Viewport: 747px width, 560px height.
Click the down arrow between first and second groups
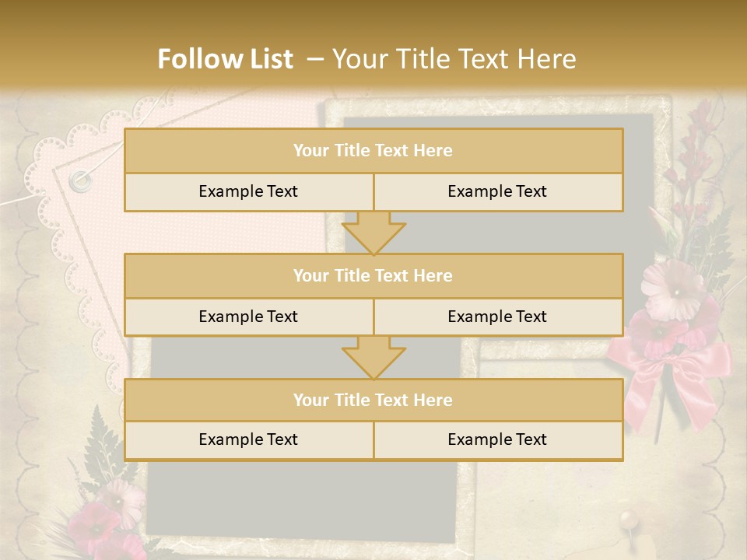tap(373, 233)
